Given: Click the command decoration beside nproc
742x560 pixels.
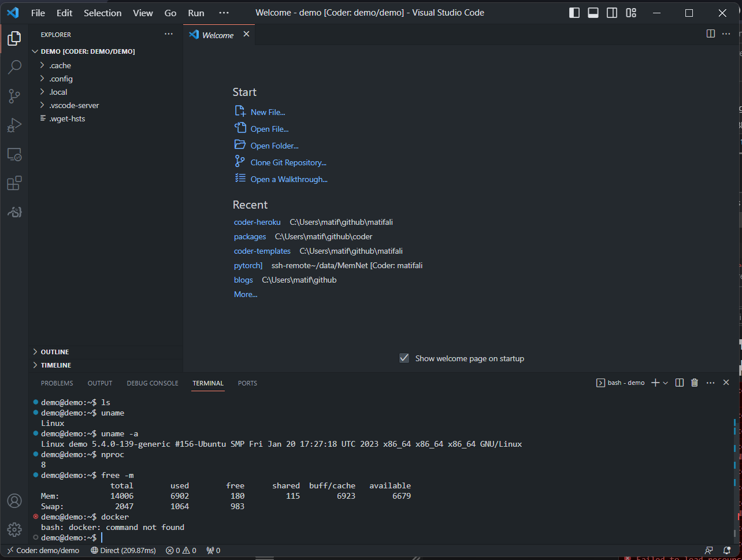Looking at the screenshot, I should tap(36, 454).
